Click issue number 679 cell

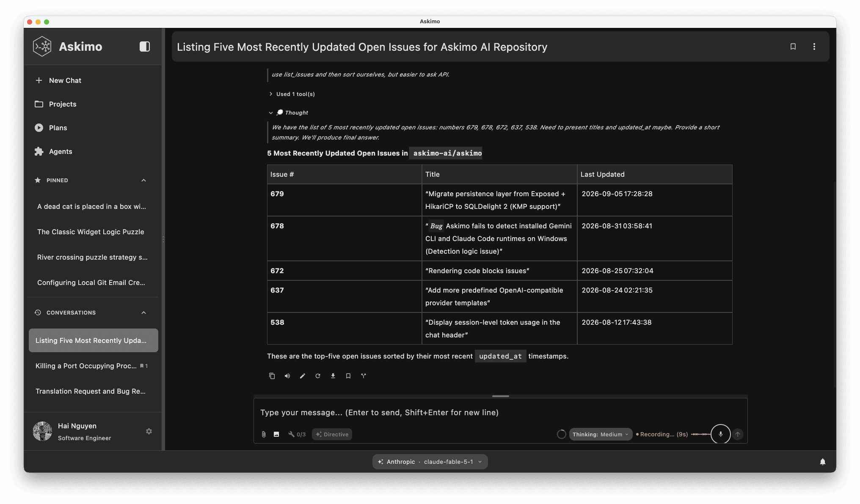[x=344, y=200]
